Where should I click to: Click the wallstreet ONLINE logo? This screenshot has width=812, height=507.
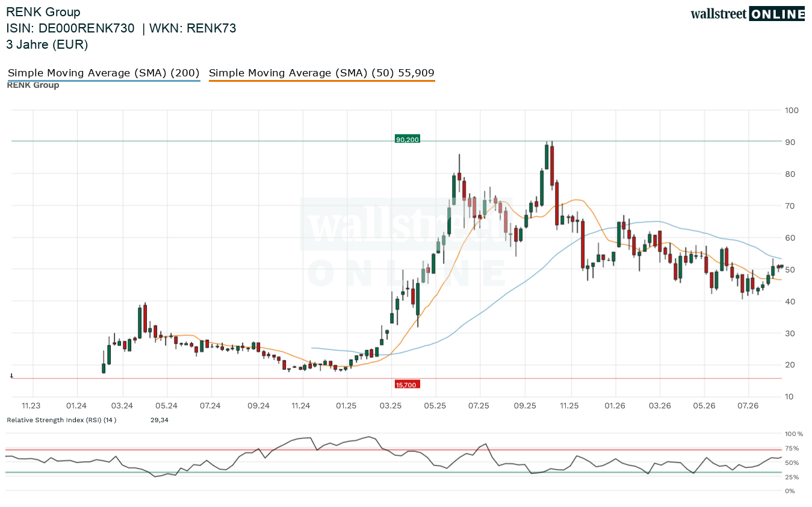[x=748, y=14]
